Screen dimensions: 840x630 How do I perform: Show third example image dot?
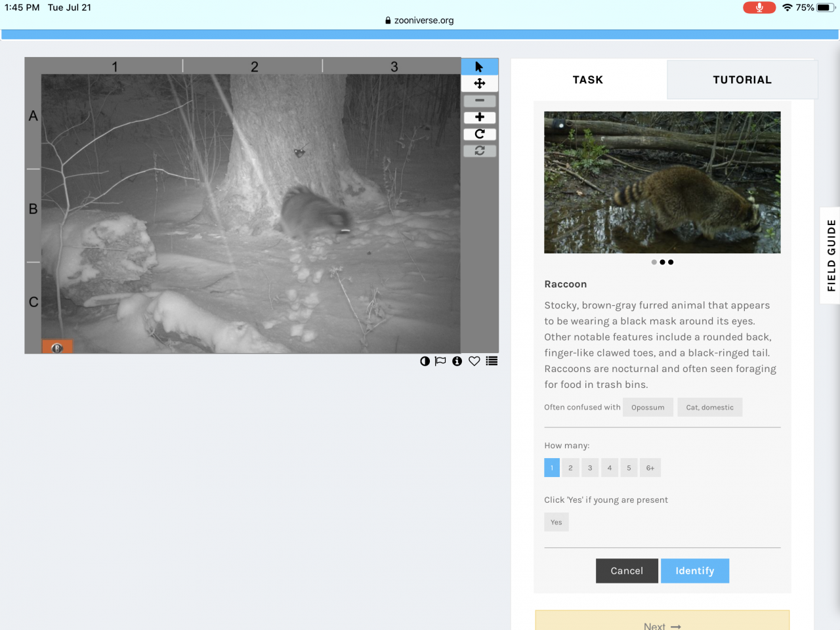(671, 262)
